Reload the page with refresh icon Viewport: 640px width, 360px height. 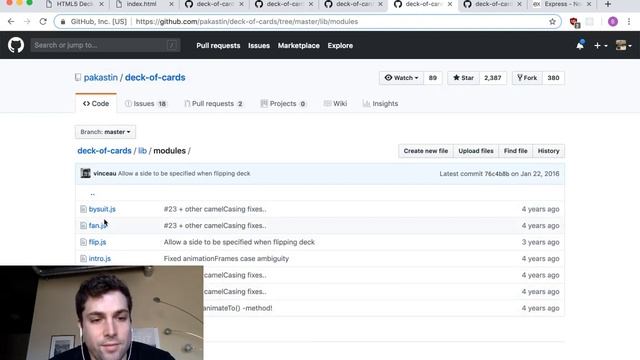pos(43,21)
